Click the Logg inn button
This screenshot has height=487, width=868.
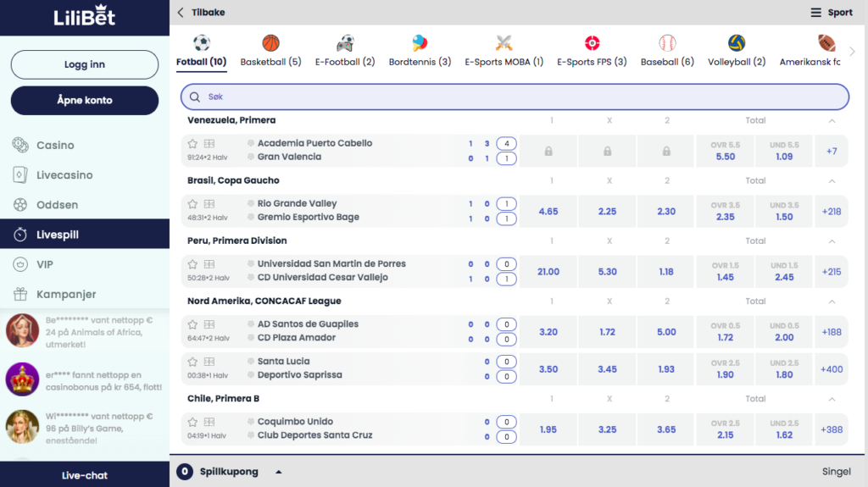(x=85, y=64)
